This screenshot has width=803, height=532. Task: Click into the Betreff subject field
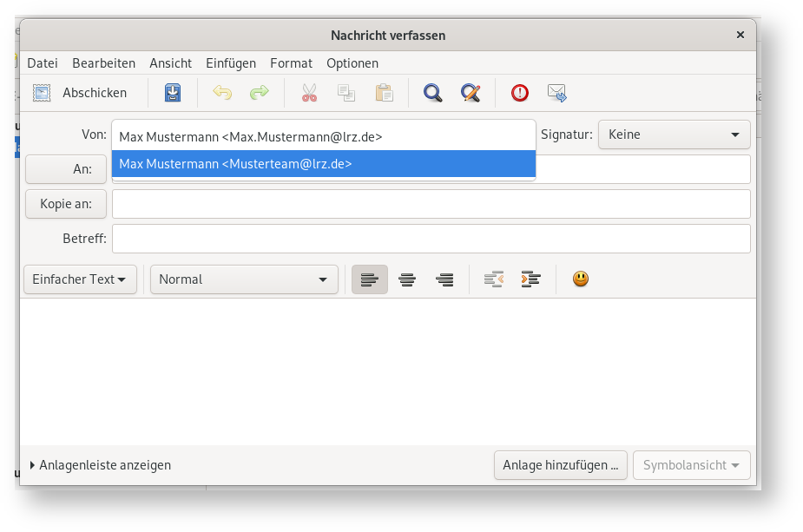tap(431, 239)
